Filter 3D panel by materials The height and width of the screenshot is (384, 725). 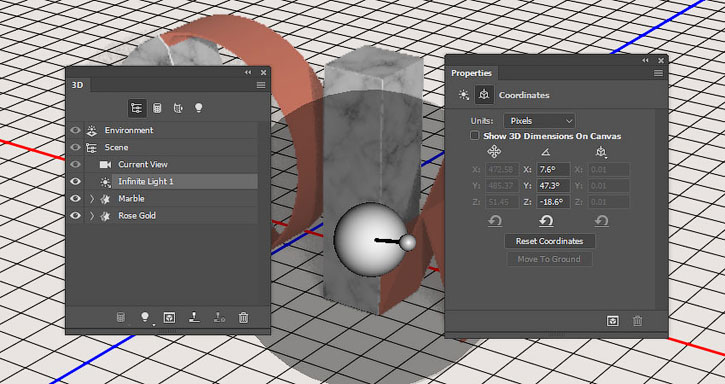click(x=178, y=108)
